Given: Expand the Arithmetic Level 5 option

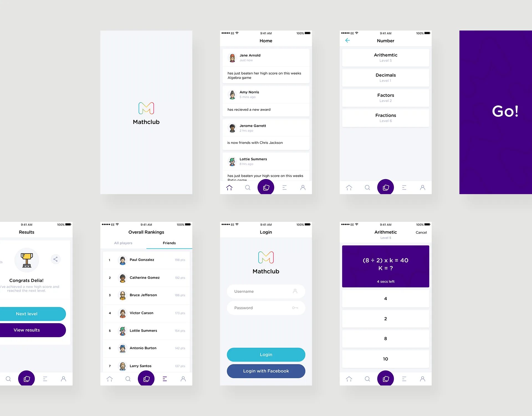Looking at the screenshot, I should [x=384, y=58].
